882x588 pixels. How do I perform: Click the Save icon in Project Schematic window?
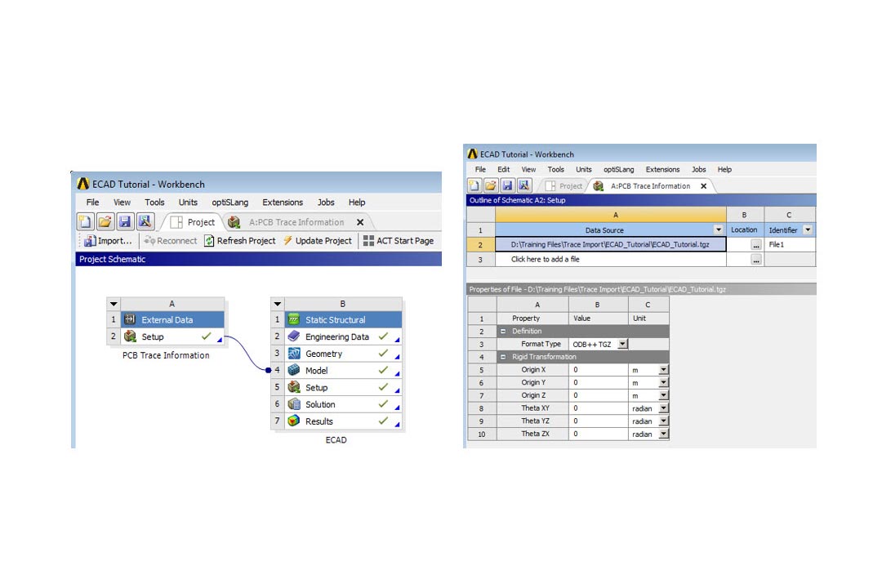(x=125, y=221)
